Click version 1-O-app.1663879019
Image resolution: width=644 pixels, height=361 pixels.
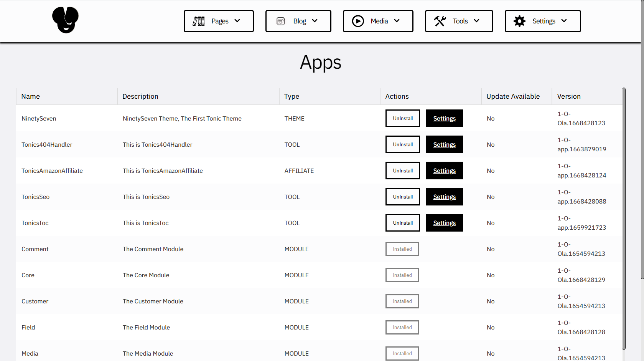click(x=582, y=144)
